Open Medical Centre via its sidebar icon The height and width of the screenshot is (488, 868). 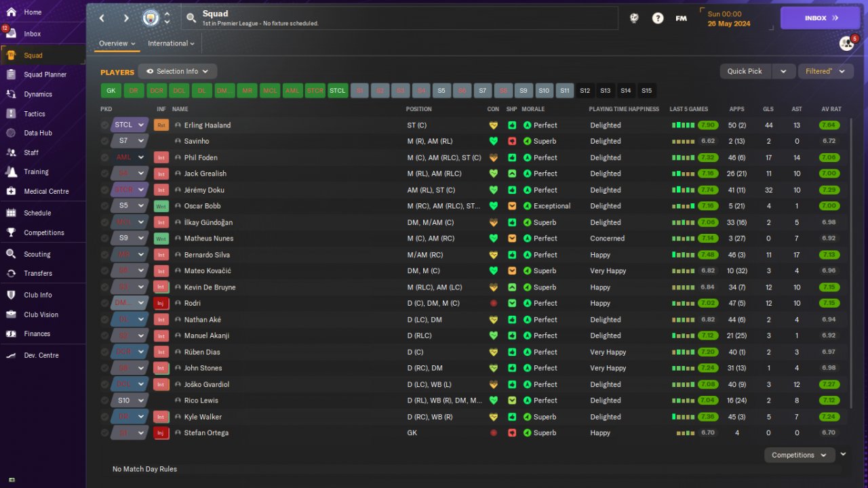[x=11, y=191]
